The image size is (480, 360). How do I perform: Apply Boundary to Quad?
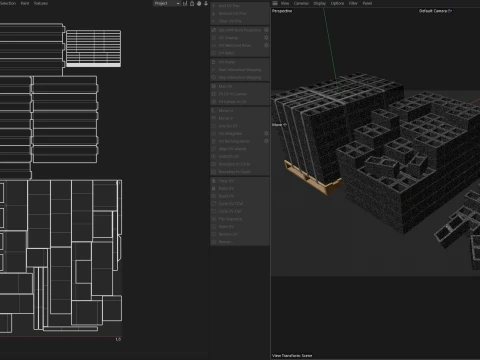pyautogui.click(x=240, y=172)
